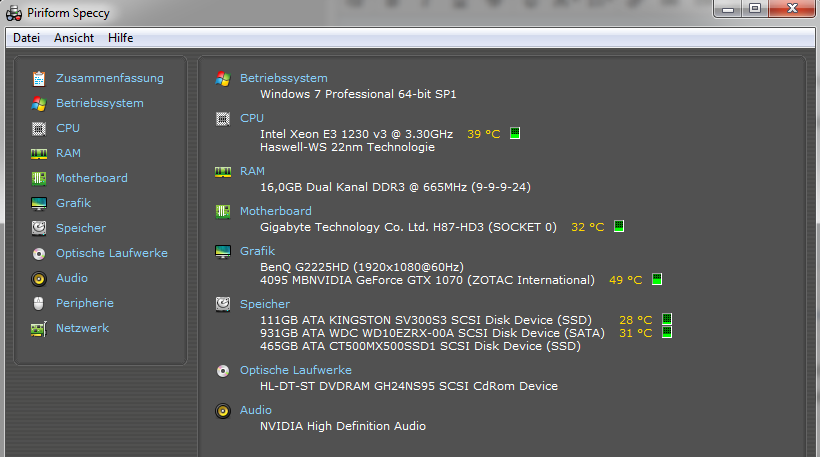Image resolution: width=820 pixels, height=457 pixels.
Task: Click the CPU temperature indicator next to 39 °C
Action: pos(515,133)
